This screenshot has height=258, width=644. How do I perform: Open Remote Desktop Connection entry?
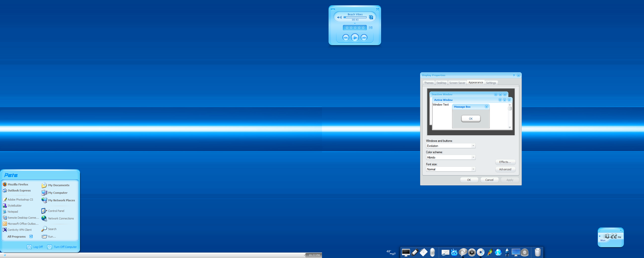click(21, 218)
